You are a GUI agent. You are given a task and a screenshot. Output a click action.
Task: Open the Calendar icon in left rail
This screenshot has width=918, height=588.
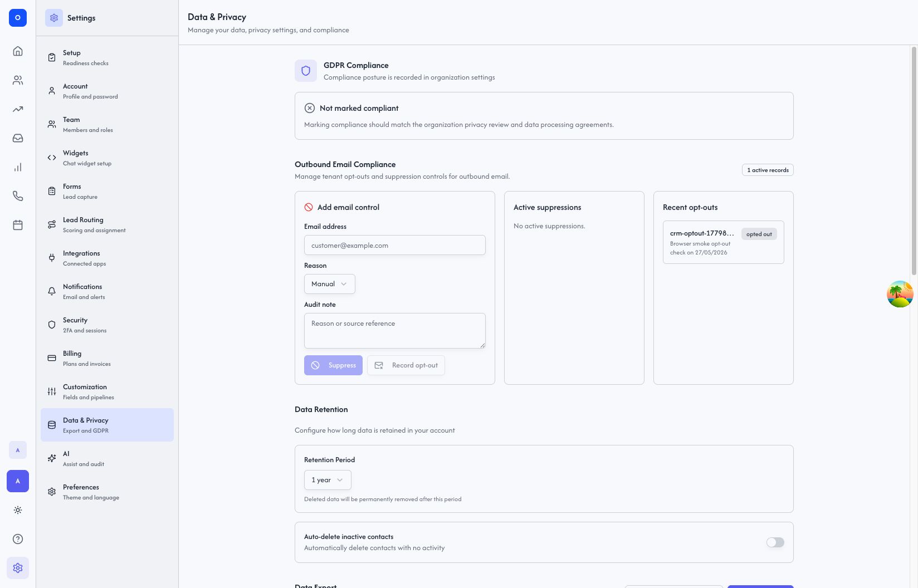[x=18, y=225]
